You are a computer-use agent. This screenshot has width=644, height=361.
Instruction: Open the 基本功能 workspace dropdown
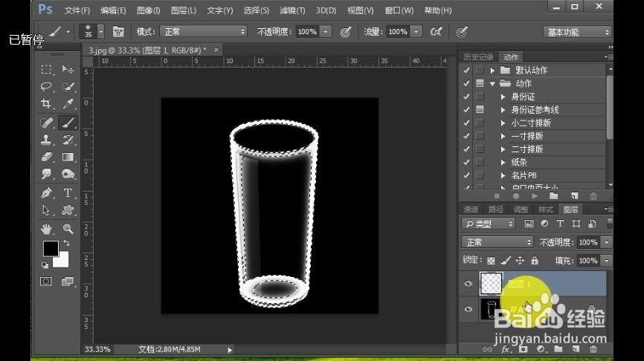(x=577, y=32)
